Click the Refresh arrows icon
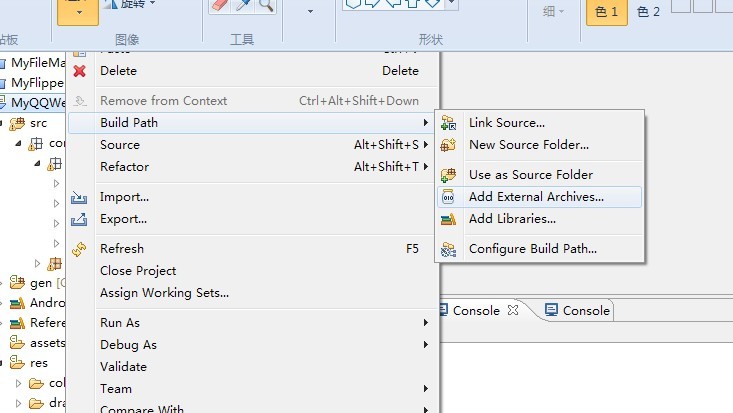The width and height of the screenshot is (733, 413). [x=79, y=249]
